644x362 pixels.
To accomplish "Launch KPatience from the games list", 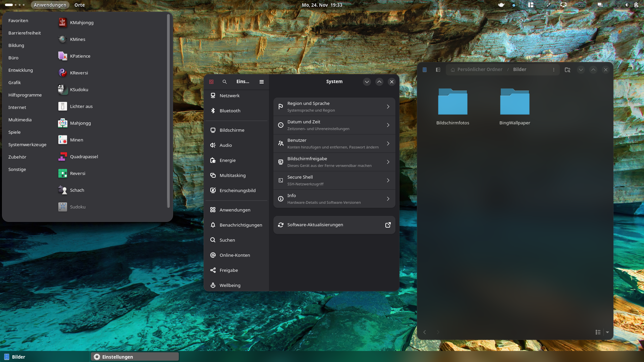I will (x=80, y=56).
